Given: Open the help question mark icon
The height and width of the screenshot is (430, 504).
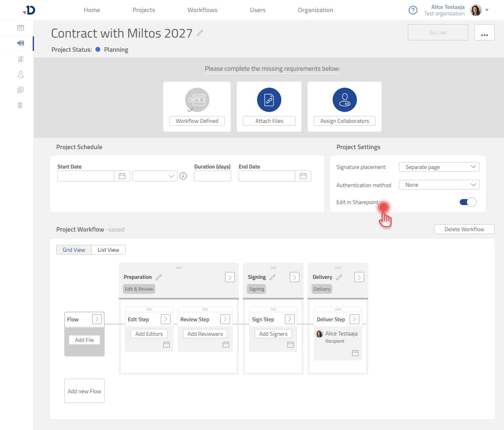Looking at the screenshot, I should [413, 10].
